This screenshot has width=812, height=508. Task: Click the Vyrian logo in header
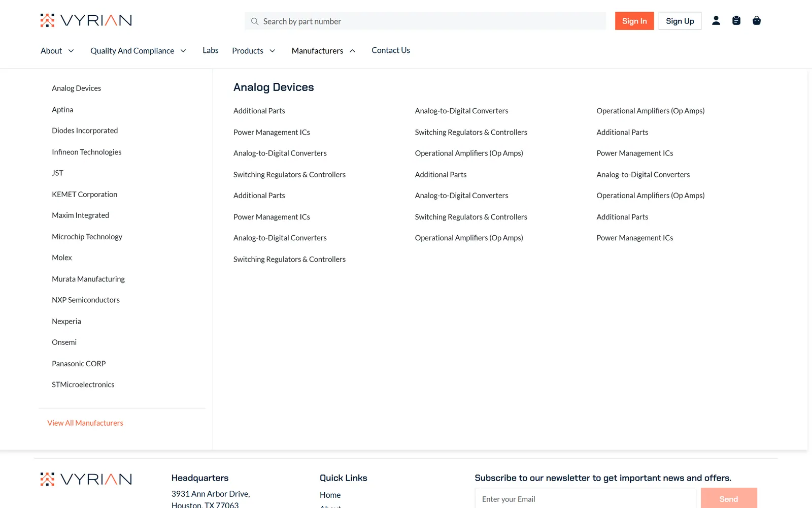(x=86, y=20)
